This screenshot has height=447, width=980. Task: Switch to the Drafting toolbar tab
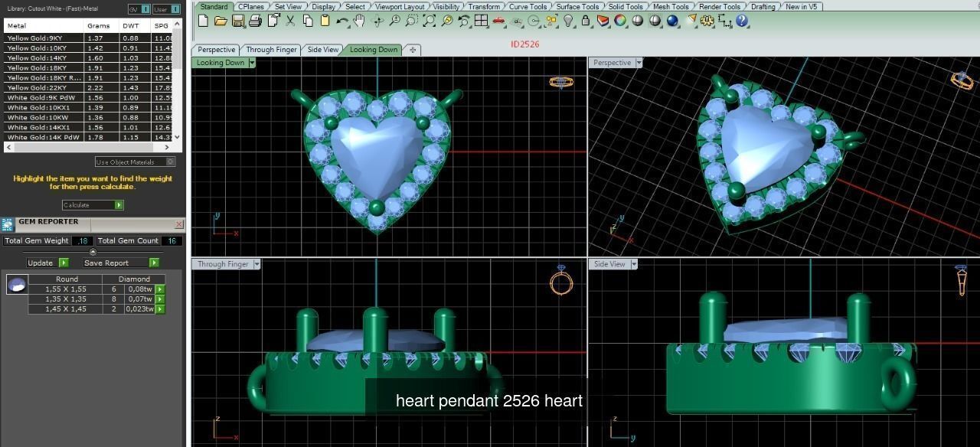point(763,6)
